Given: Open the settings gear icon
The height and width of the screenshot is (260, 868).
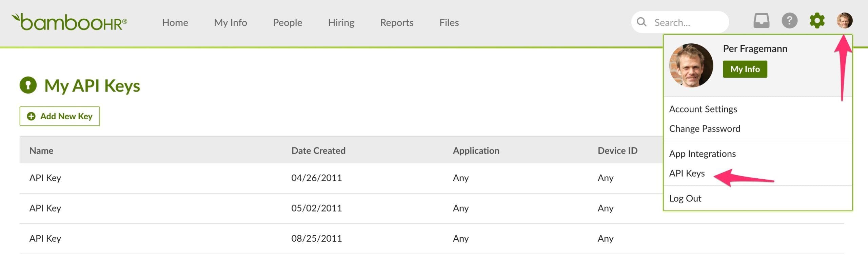Looking at the screenshot, I should pos(817,21).
